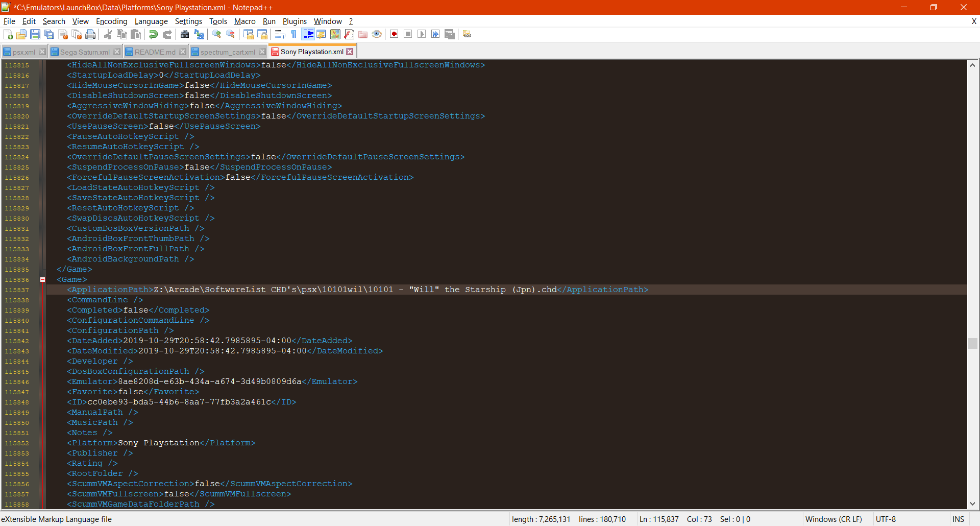Toggle word wrap in the toolbar
Viewport: 980px width, 526px height.
(280, 34)
